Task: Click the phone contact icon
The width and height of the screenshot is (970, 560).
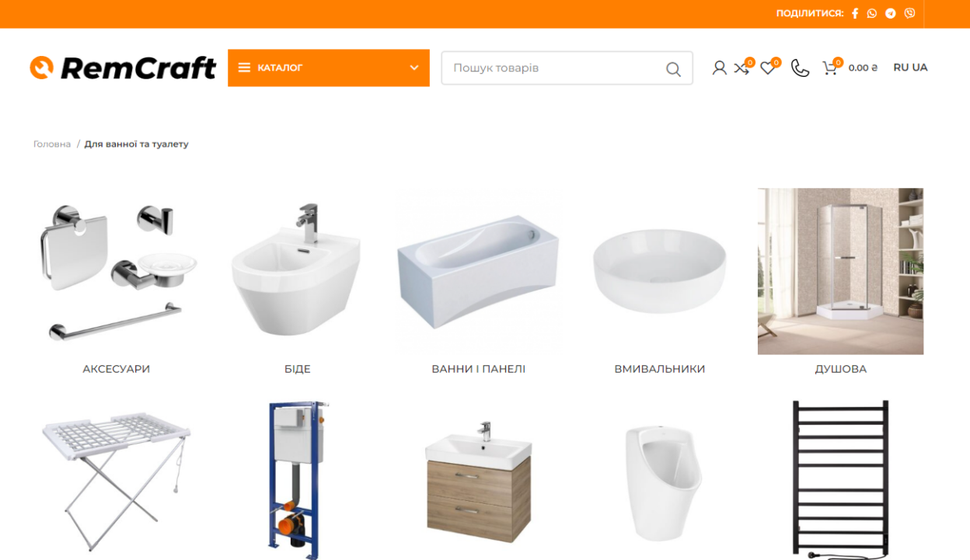Action: [800, 68]
